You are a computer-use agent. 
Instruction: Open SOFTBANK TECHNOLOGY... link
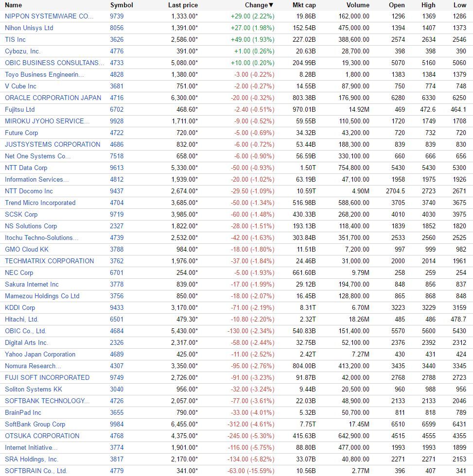(x=47, y=401)
